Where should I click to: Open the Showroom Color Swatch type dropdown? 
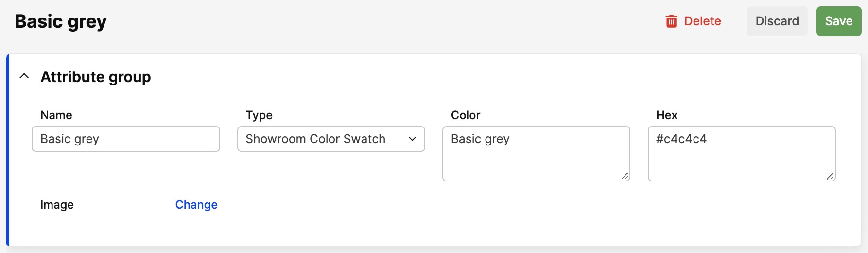tap(331, 139)
